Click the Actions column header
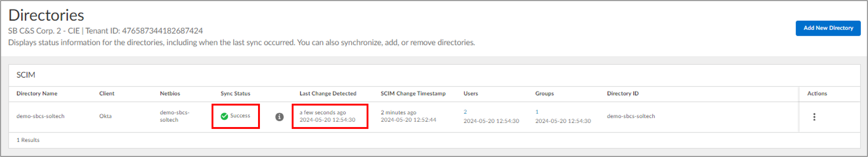Viewport: 868px width, 157px height. pos(817,93)
